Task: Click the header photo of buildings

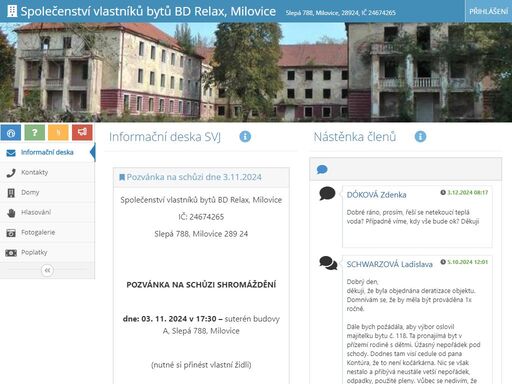Action: click(x=256, y=72)
